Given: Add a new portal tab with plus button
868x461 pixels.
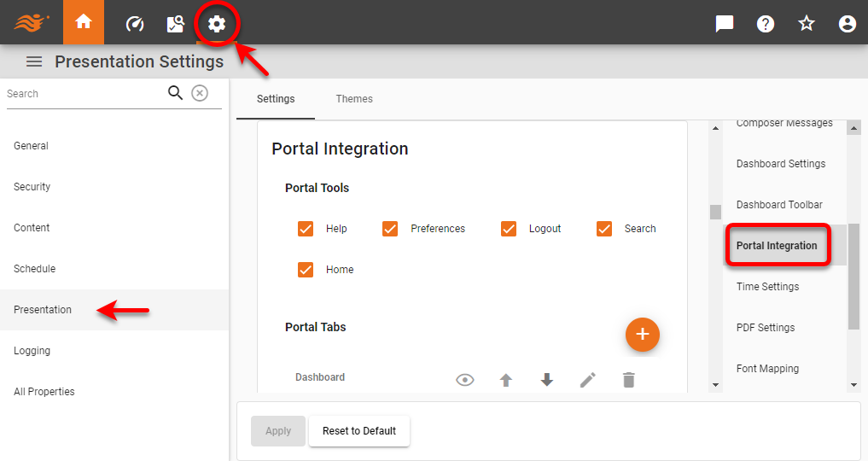Looking at the screenshot, I should click(643, 334).
